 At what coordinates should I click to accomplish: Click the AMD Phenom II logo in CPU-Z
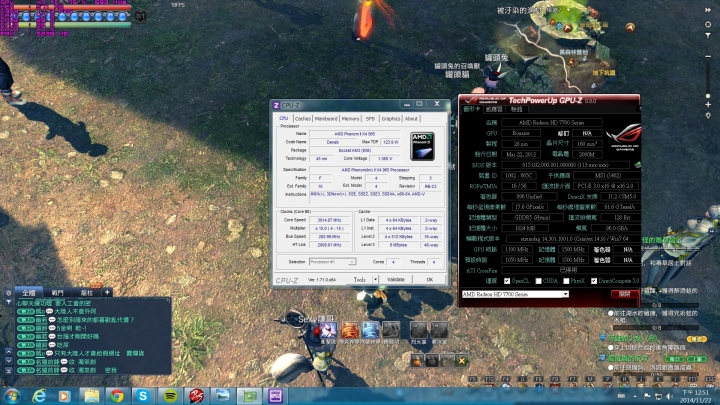tap(422, 146)
